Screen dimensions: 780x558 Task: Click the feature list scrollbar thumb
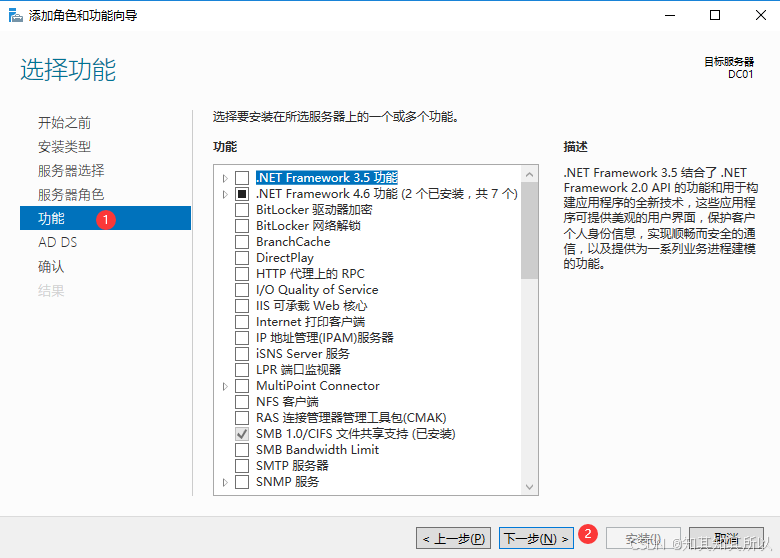point(529,230)
